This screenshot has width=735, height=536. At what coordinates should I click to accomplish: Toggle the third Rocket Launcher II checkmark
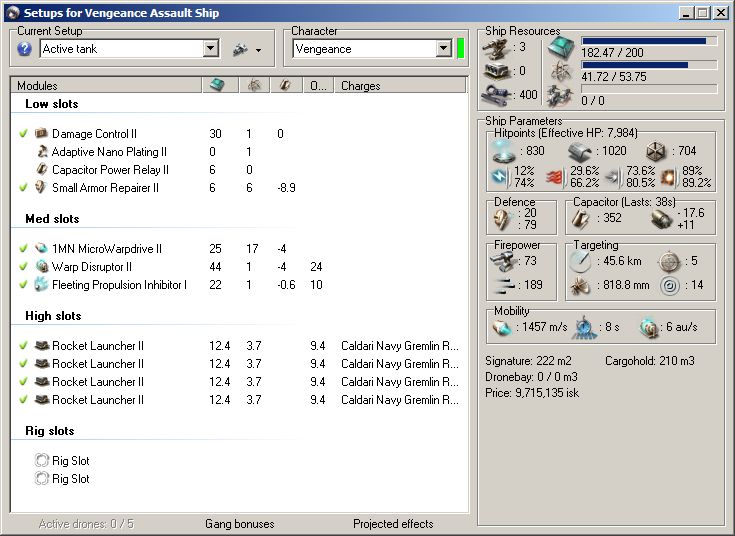(23, 382)
